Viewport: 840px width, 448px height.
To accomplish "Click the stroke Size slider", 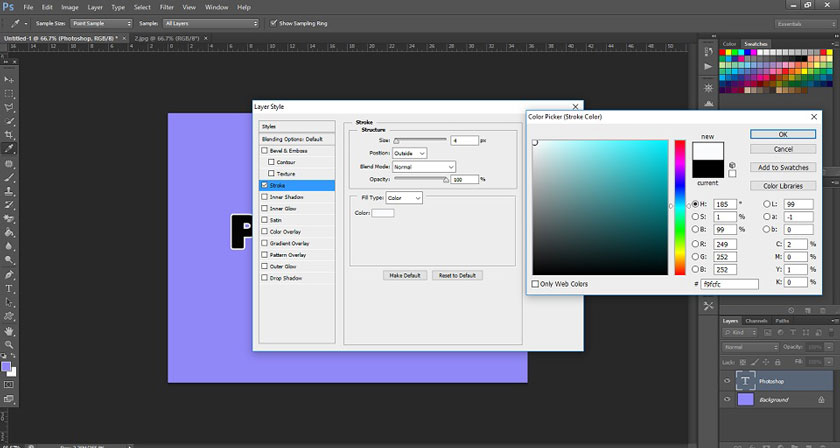I will point(421,140).
